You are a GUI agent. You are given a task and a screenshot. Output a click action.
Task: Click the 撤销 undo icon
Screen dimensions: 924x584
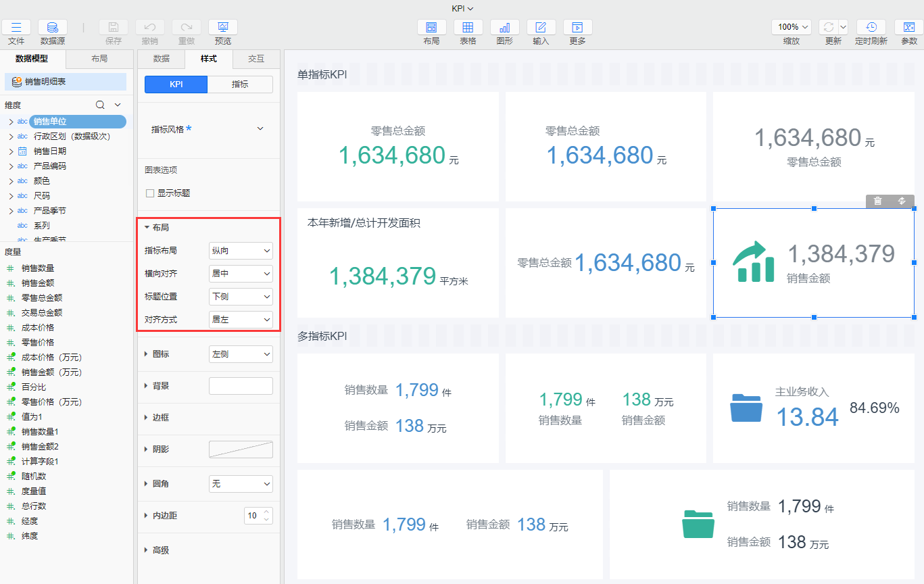(150, 27)
